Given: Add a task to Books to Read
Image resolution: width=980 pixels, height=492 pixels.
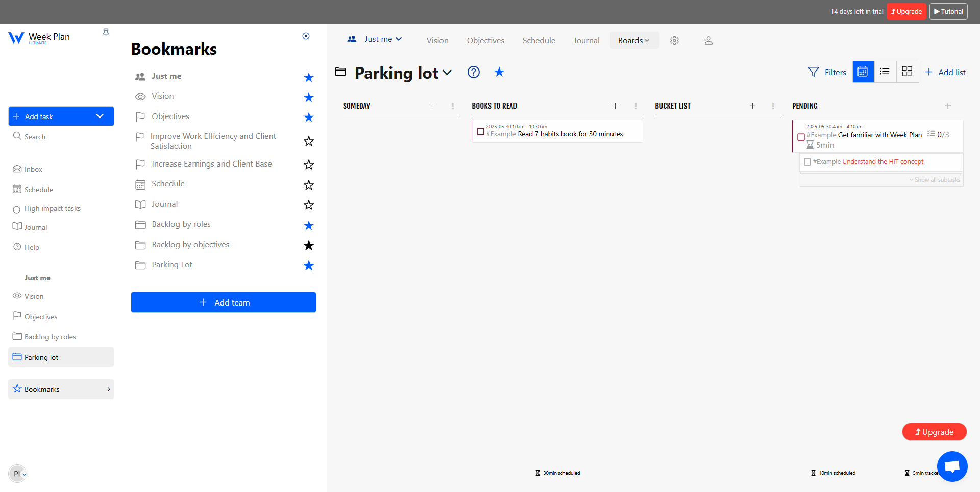Looking at the screenshot, I should (x=615, y=106).
